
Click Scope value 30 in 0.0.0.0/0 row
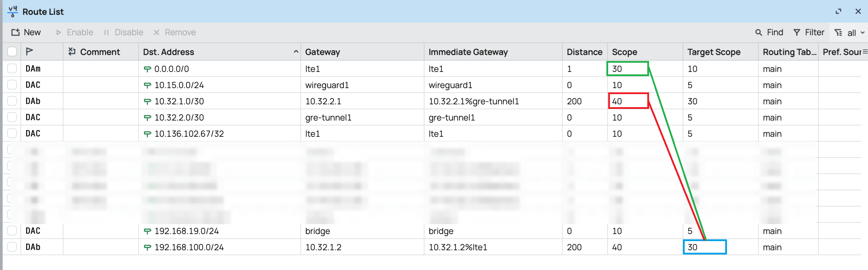tap(628, 69)
